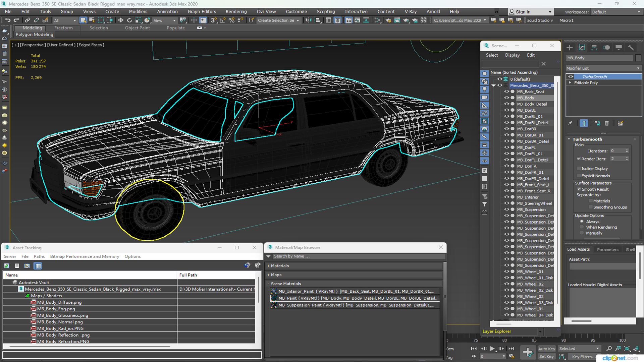The width and height of the screenshot is (644, 362).
Task: Collapse the Scene Materials group
Action: pyautogui.click(x=268, y=284)
